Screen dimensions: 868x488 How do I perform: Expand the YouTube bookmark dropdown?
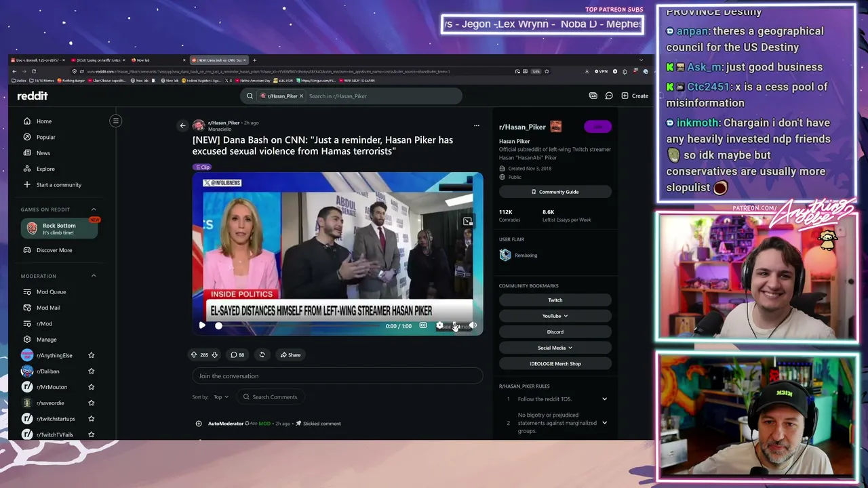pyautogui.click(x=555, y=316)
